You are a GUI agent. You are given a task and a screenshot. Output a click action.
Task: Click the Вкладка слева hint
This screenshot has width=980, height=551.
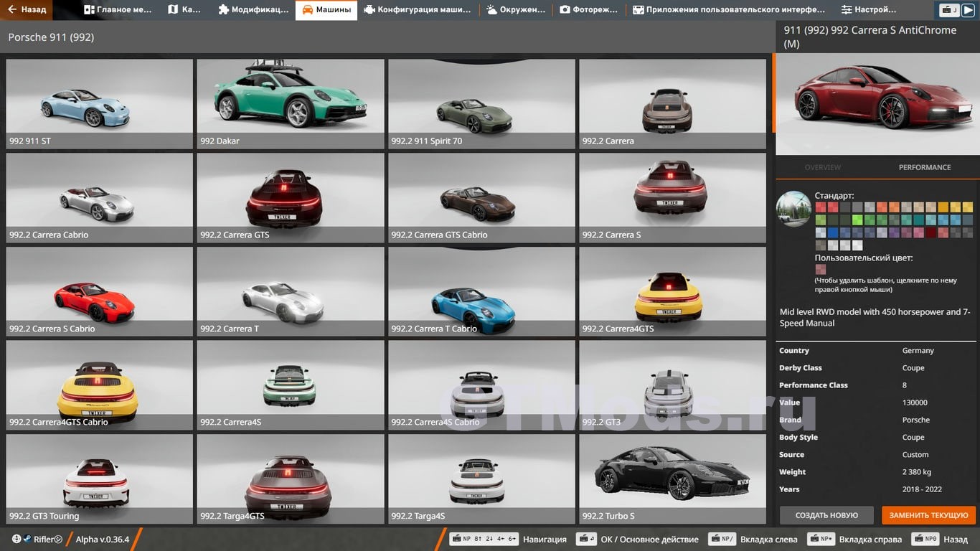(x=753, y=540)
